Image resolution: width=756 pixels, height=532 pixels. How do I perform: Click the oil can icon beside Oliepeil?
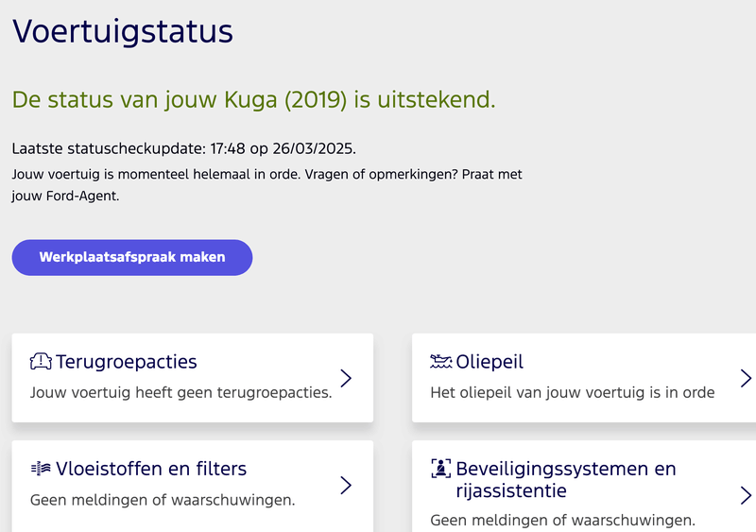(x=440, y=361)
